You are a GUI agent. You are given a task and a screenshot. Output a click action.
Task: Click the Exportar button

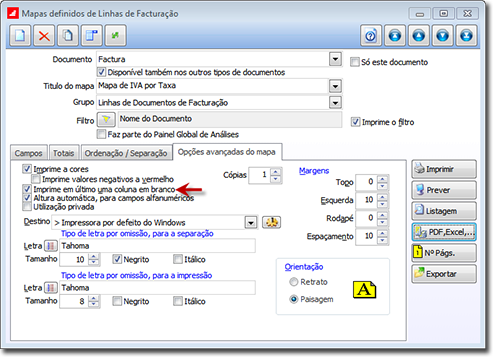pyautogui.click(x=444, y=274)
